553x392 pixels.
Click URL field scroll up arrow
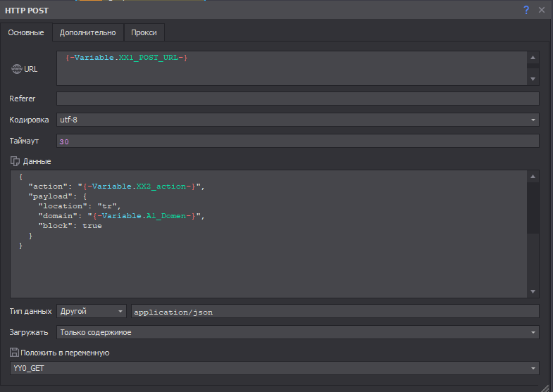point(533,58)
